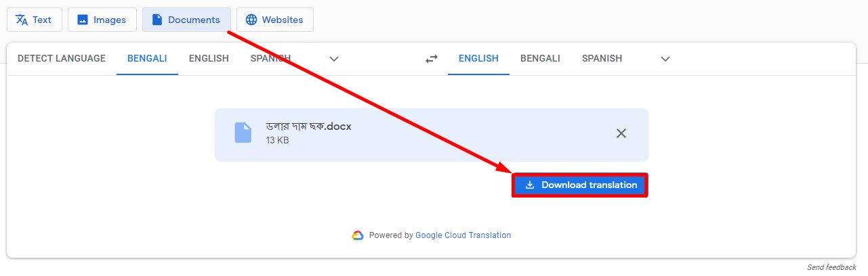868x276 pixels.
Task: Click the download arrow icon on the button
Action: [x=530, y=185]
